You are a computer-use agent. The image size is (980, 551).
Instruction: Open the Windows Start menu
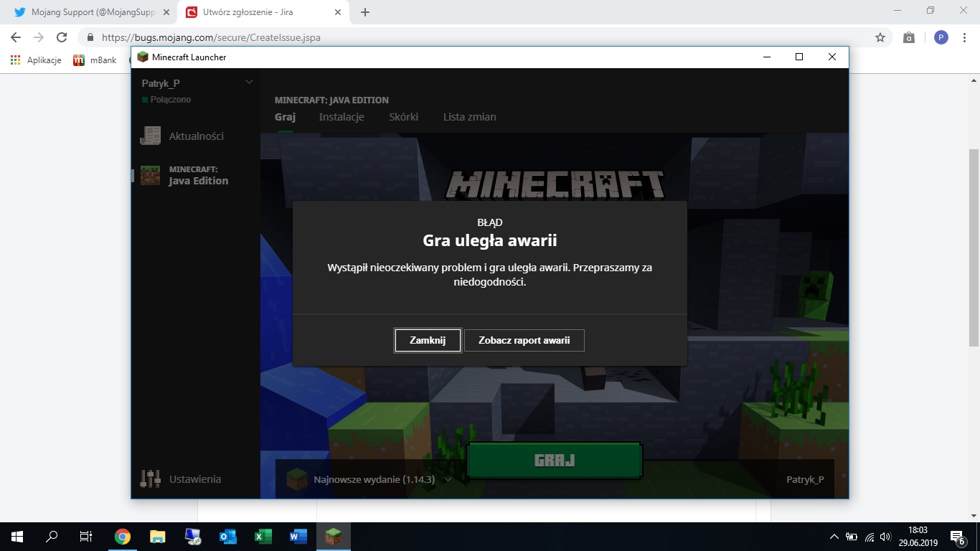17,537
